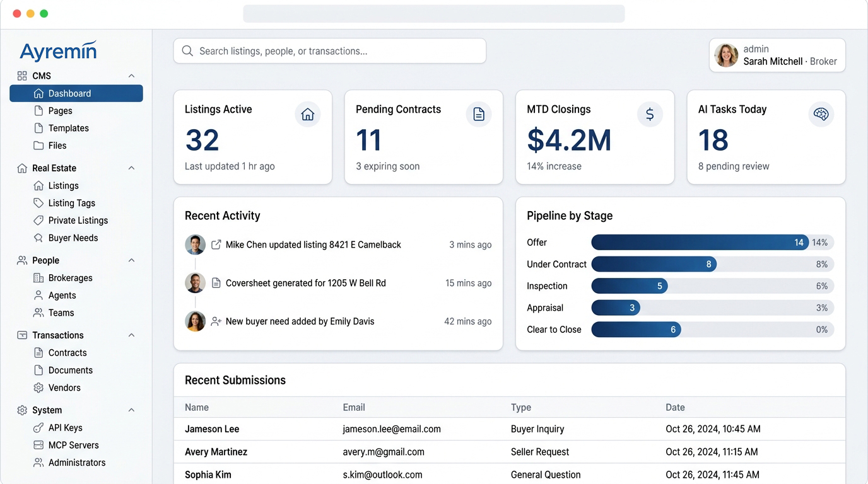Image resolution: width=868 pixels, height=484 pixels.
Task: Click the Seller Request type cell
Action: click(x=540, y=452)
